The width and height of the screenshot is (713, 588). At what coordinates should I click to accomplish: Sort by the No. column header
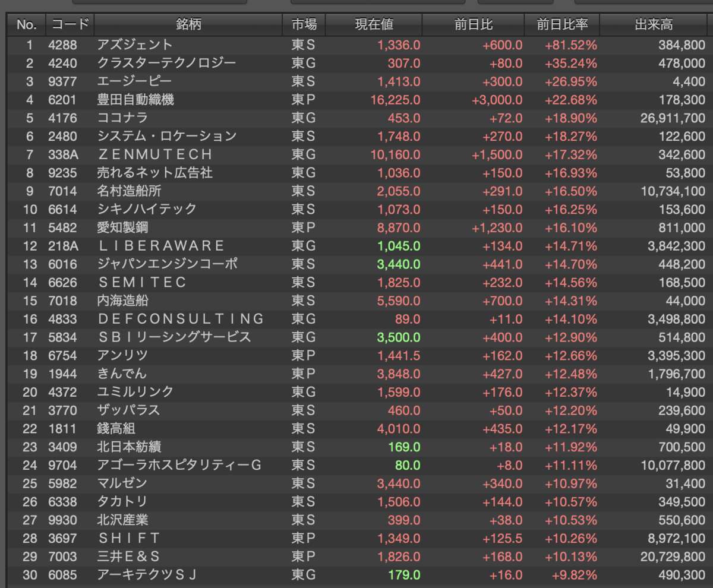click(x=27, y=25)
